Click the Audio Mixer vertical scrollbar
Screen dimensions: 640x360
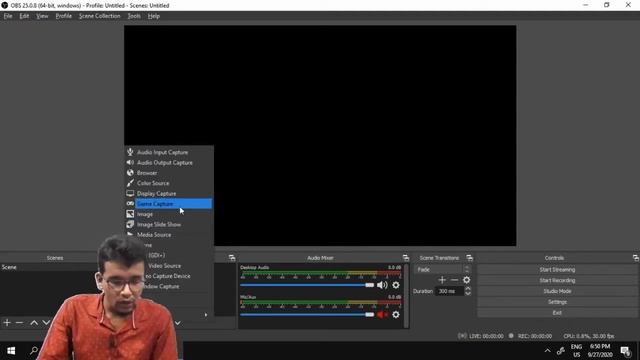[406, 296]
